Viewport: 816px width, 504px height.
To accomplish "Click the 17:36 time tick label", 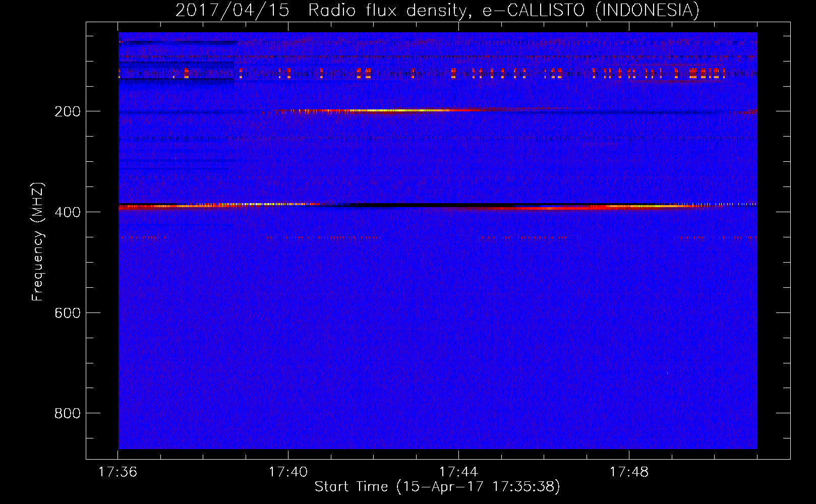I will (118, 472).
